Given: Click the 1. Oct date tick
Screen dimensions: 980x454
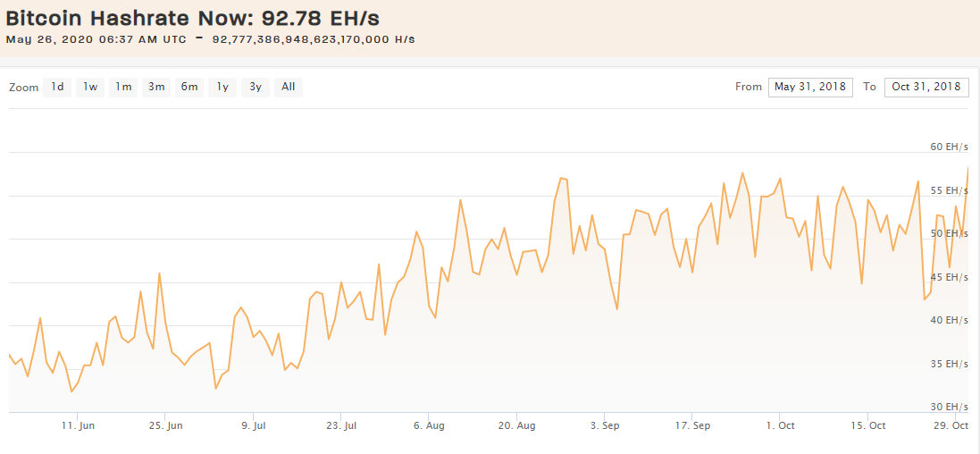Looking at the screenshot, I should [x=780, y=426].
